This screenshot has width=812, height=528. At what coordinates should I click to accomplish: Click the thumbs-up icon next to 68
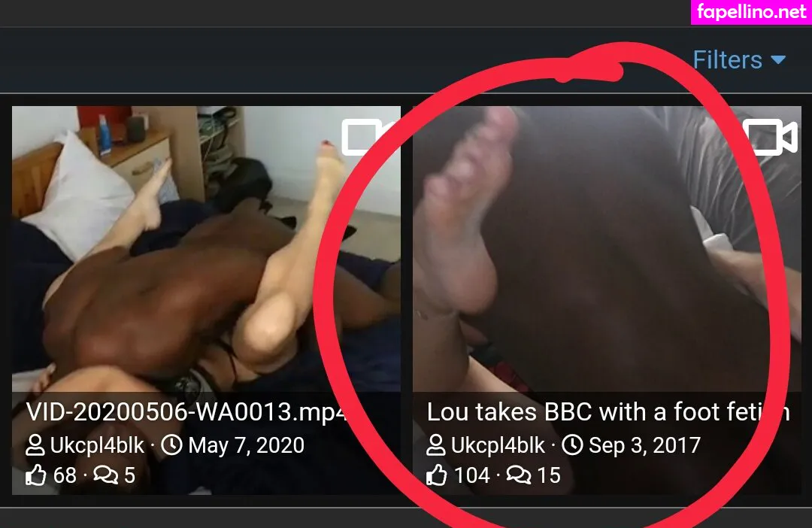pyautogui.click(x=36, y=475)
